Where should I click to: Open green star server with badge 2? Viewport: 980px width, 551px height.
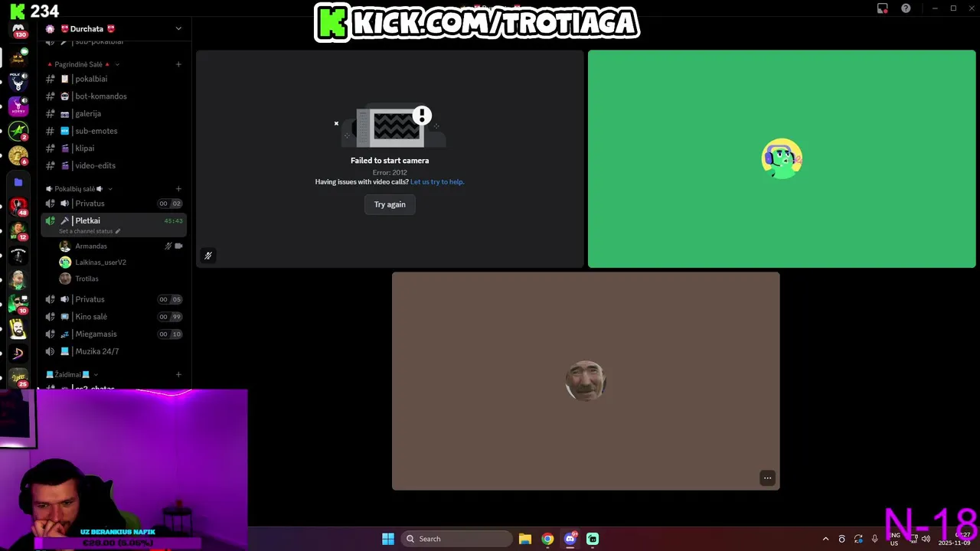[x=18, y=131]
